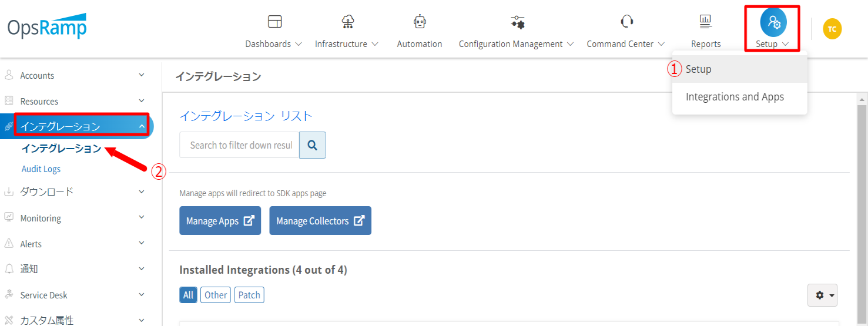Open the gear settings dropdown for integrations
This screenshot has width=868, height=326.
coord(823,295)
